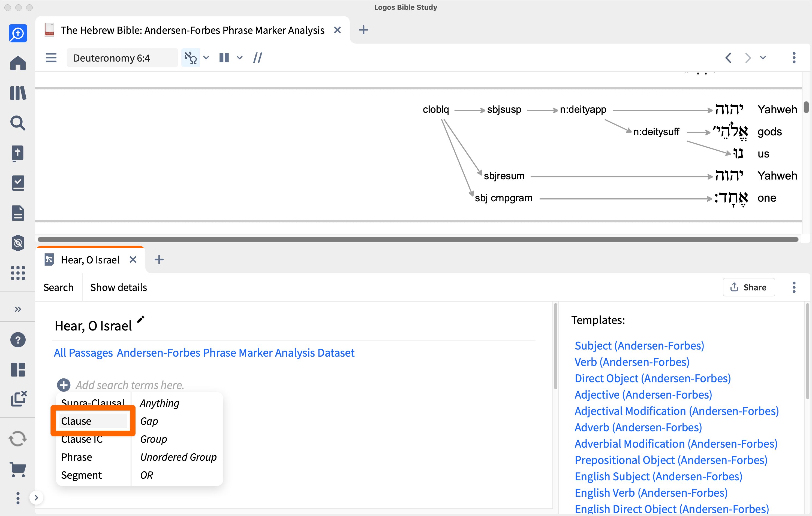Image resolution: width=812 pixels, height=516 pixels.
Task: Click the parallel resources slashes icon
Action: [258, 58]
